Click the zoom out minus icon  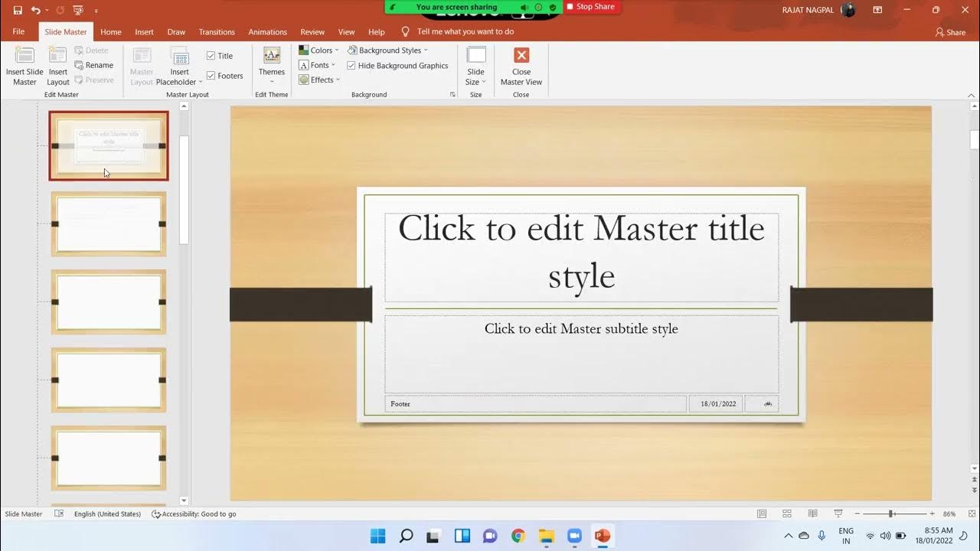857,514
